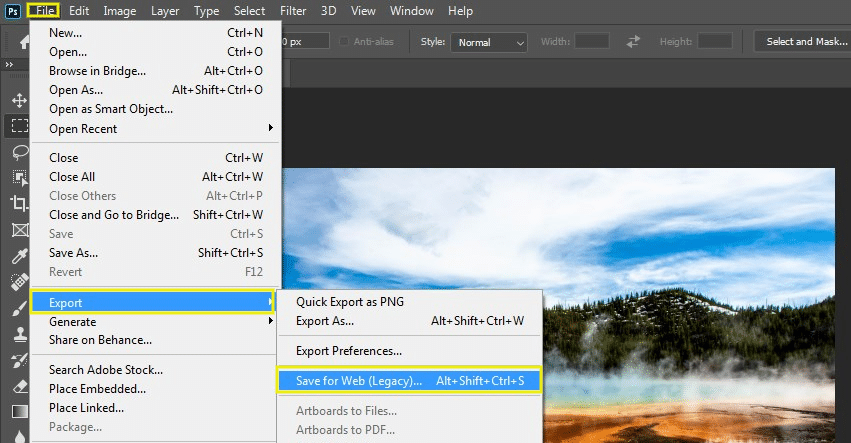This screenshot has height=443, width=851.
Task: Choose Browse in Bridge...
Action: [x=156, y=71]
